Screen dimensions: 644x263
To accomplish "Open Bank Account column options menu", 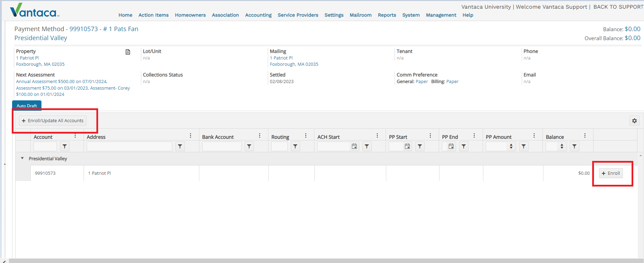I will click(x=260, y=136).
